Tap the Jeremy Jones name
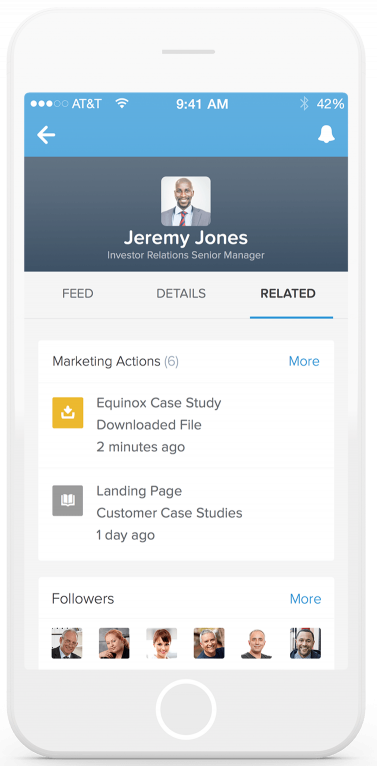This screenshot has width=377, height=766. (186, 238)
